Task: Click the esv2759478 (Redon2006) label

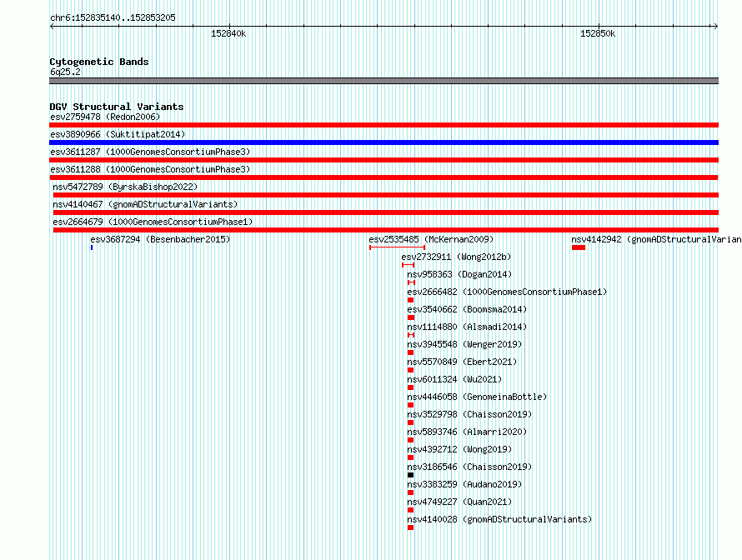Action: click(x=105, y=117)
